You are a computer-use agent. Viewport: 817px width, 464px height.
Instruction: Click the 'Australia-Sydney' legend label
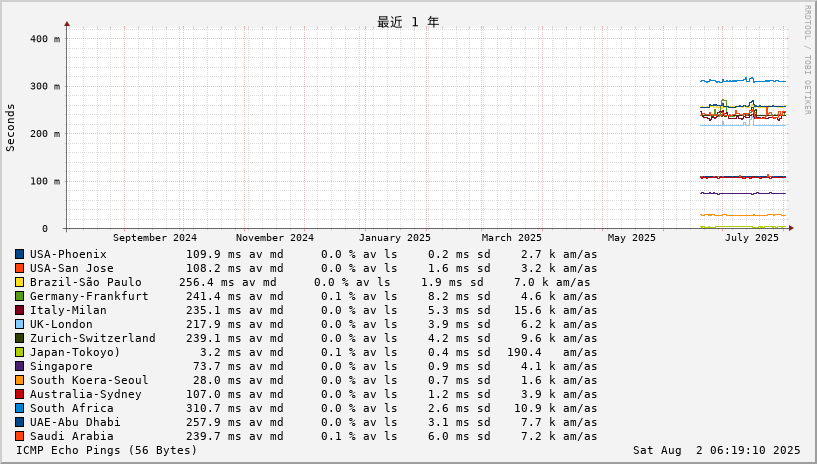click(x=85, y=395)
